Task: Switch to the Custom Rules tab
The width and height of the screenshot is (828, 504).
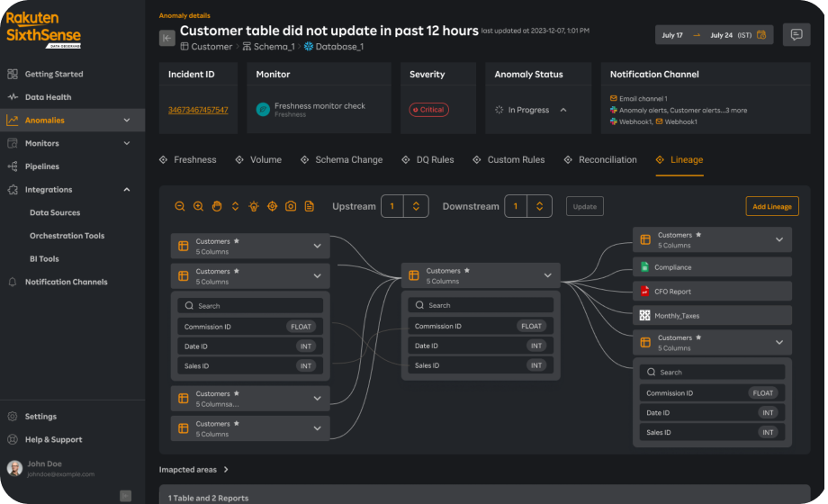Action: (x=508, y=160)
